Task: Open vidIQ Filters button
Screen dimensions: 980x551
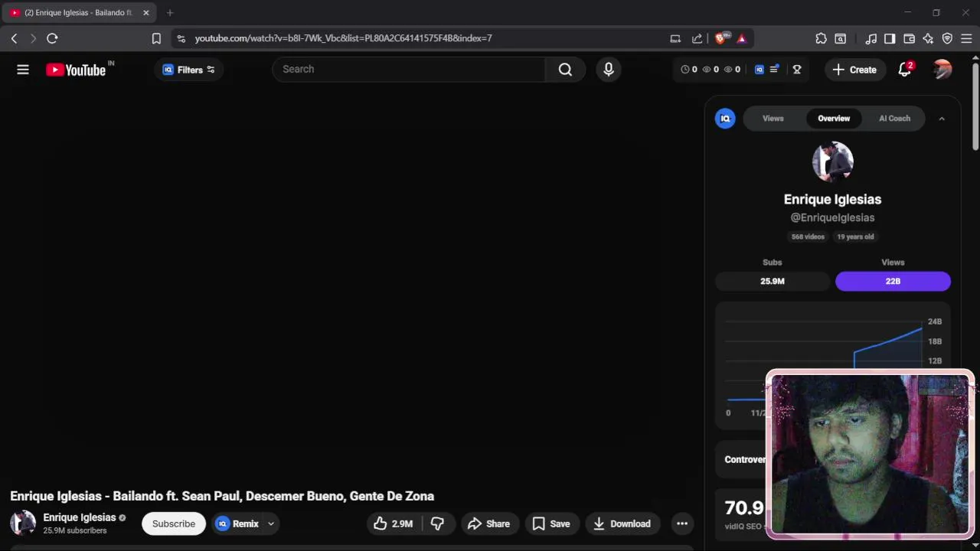Action: click(188, 70)
